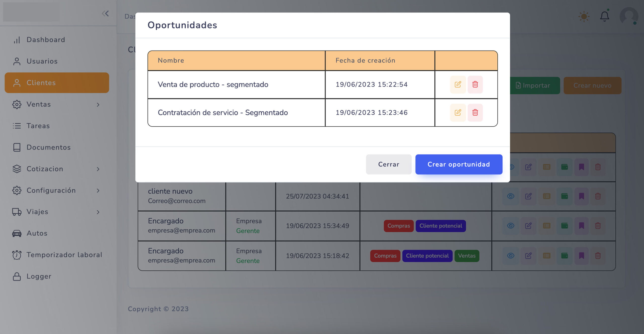The width and height of the screenshot is (644, 334).
Task: Click the Correo@correo.com email
Action: point(177,201)
